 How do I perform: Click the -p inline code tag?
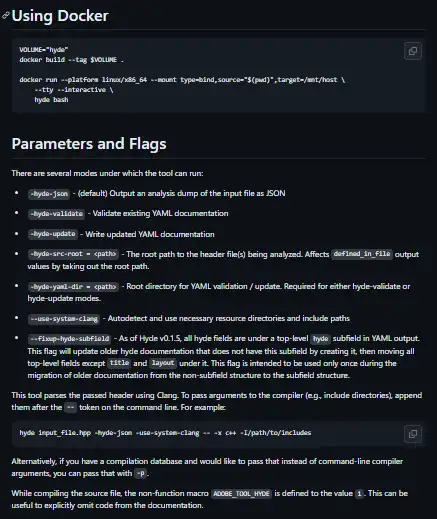click(141, 473)
